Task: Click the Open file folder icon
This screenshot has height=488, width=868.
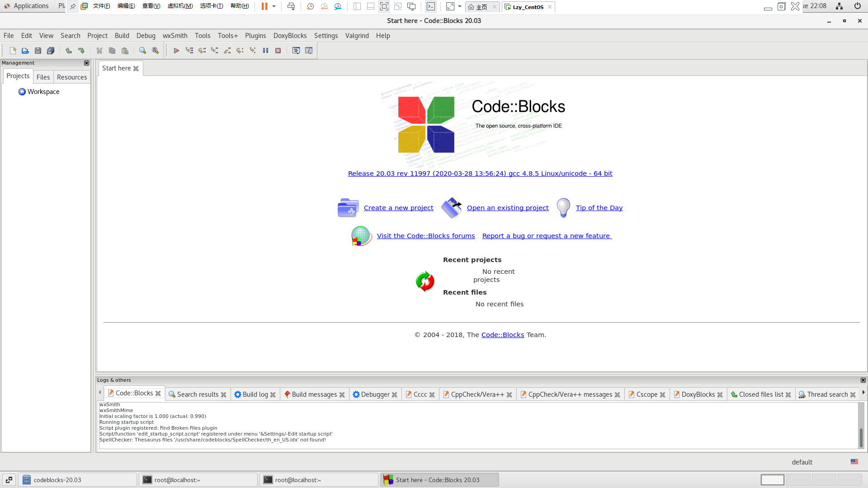Action: click(x=25, y=51)
